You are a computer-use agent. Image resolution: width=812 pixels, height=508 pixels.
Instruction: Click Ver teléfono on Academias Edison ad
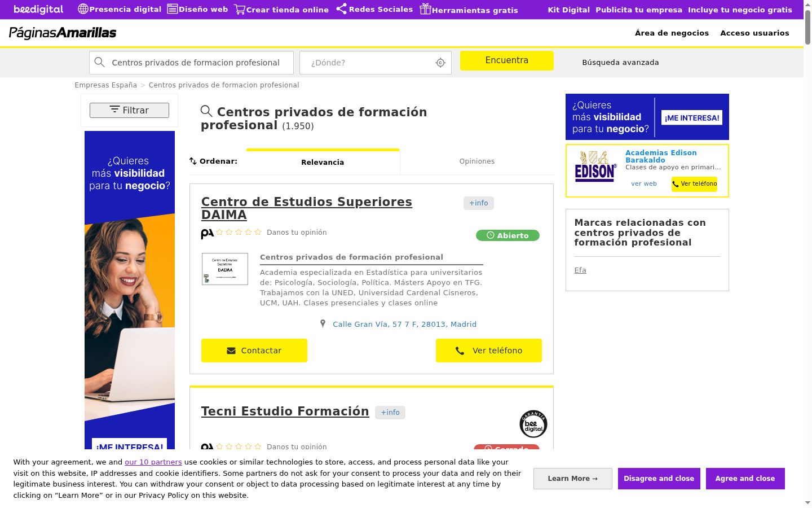point(694,184)
